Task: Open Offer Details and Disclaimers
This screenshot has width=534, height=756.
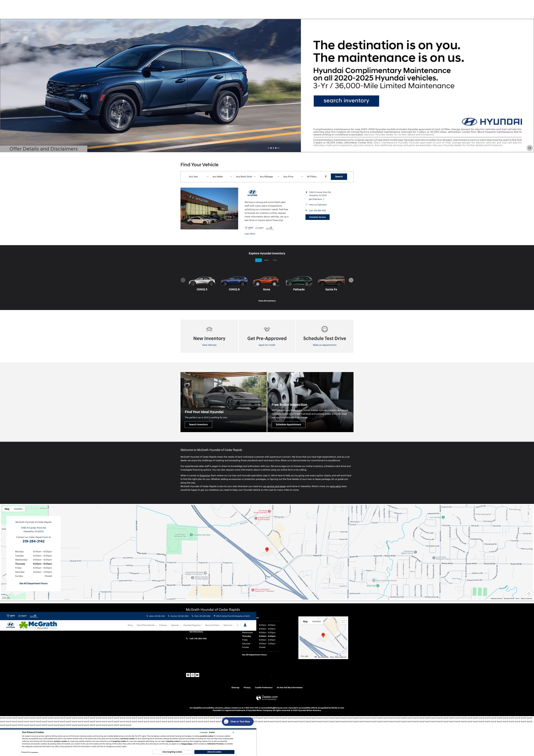Action: point(44,149)
